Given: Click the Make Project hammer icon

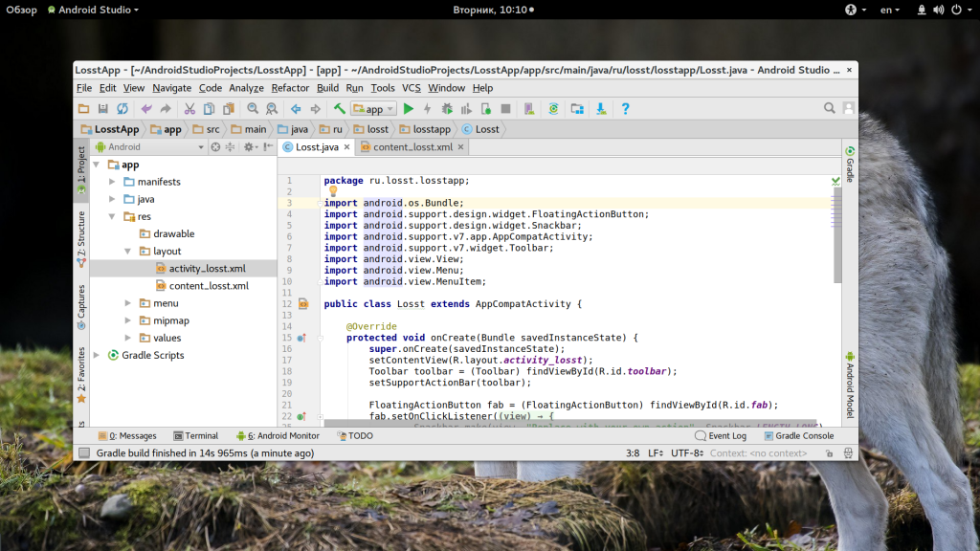Looking at the screenshot, I should [x=339, y=109].
